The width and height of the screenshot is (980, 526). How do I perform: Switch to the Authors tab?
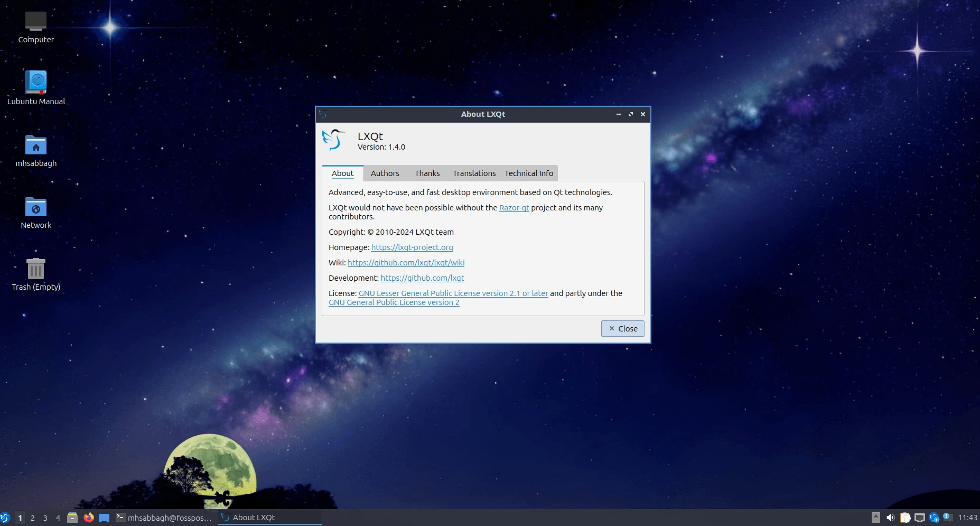pyautogui.click(x=385, y=173)
